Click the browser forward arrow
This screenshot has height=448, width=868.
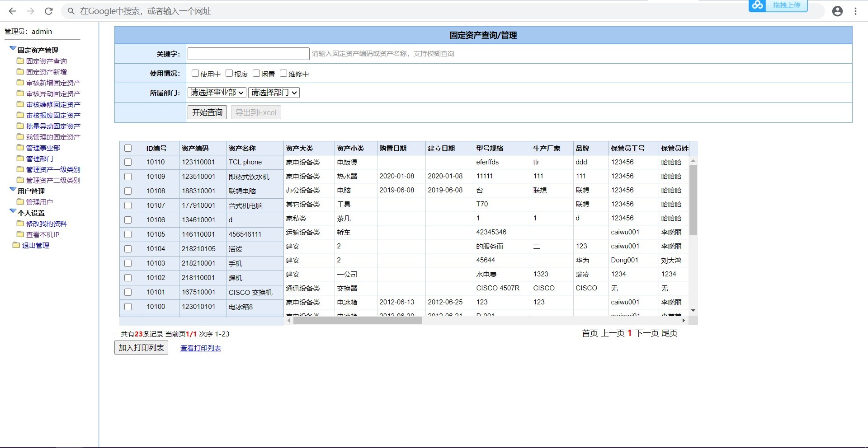[30, 11]
